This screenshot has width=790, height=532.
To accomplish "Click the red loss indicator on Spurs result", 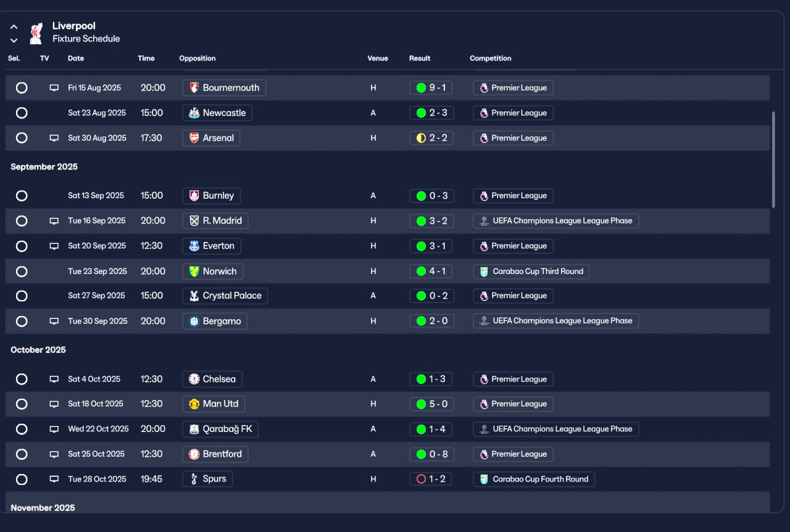I will click(x=421, y=479).
